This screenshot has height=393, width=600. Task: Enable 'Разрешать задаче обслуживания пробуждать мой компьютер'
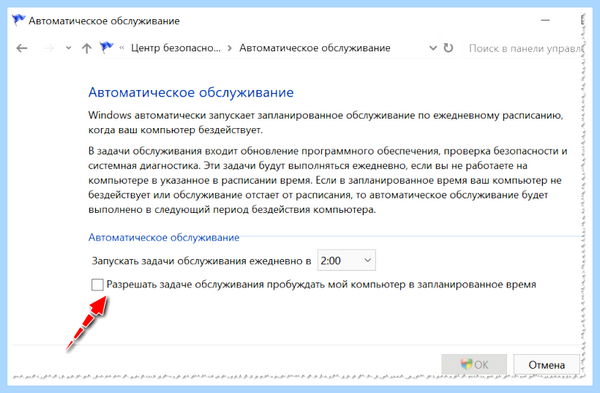[x=97, y=285]
